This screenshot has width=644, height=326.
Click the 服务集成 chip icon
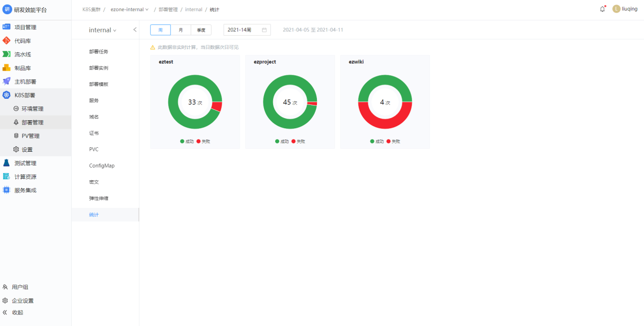coord(7,190)
